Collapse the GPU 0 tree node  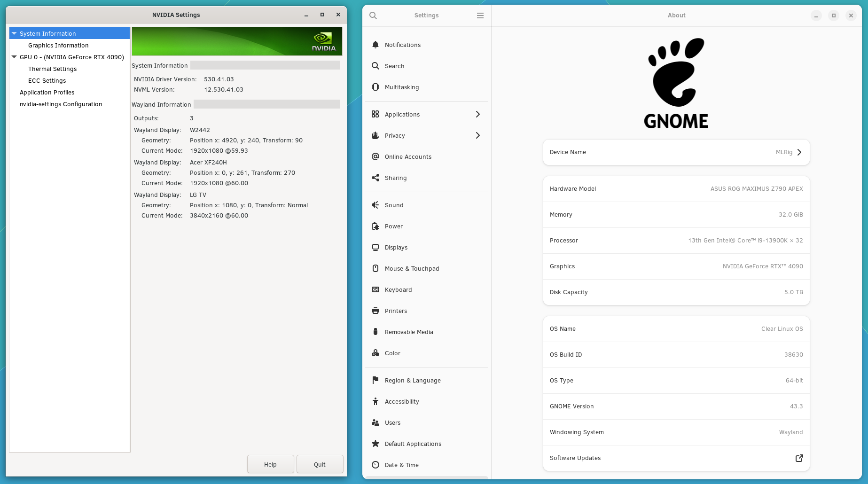(x=15, y=57)
